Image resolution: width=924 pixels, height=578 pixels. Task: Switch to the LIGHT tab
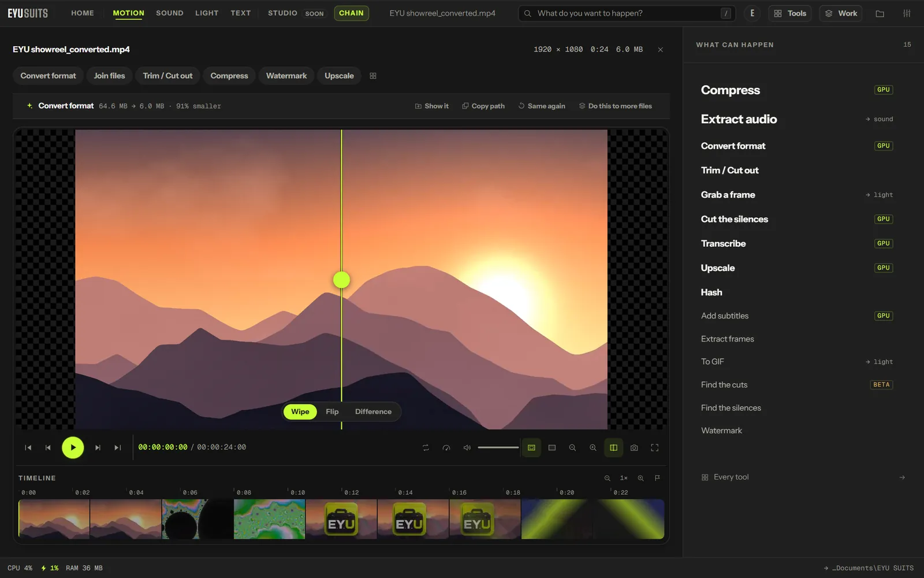(207, 13)
